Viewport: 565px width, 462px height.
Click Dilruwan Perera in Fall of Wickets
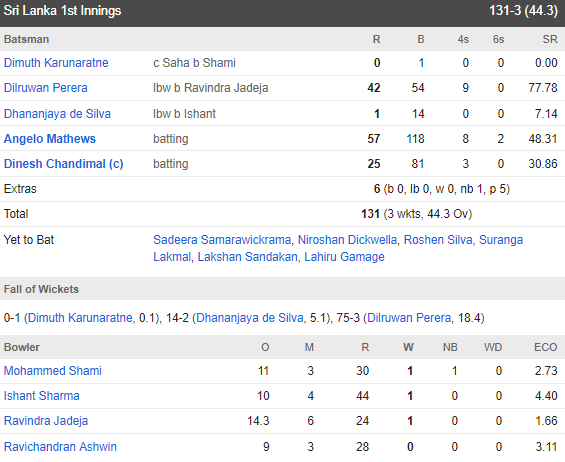click(x=409, y=318)
